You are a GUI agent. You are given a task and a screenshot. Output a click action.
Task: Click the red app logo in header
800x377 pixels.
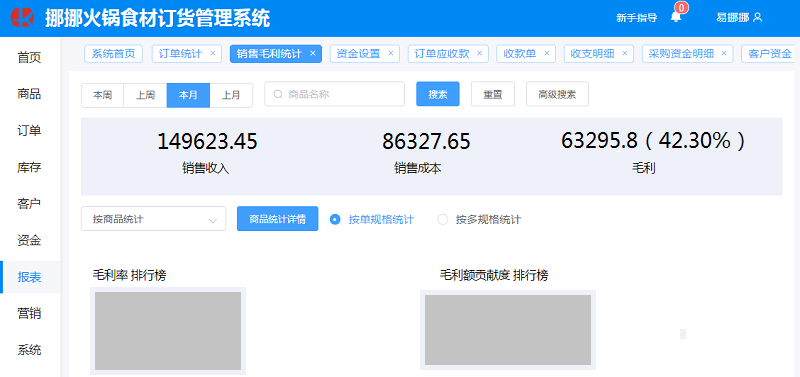[22, 18]
